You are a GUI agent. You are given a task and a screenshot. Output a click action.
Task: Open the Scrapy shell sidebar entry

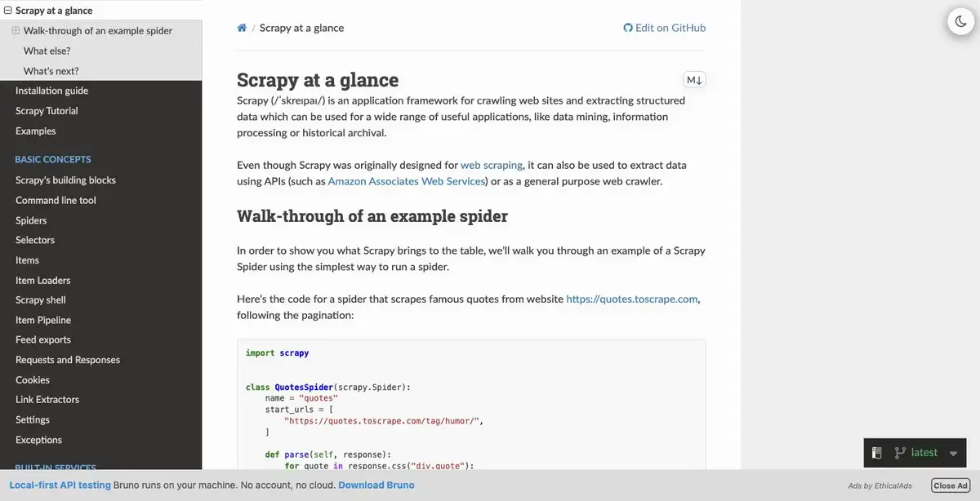[41, 300]
